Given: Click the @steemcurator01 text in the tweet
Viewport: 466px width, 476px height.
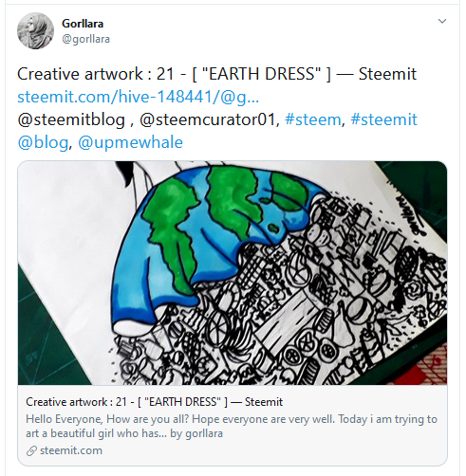Looking at the screenshot, I should [x=208, y=119].
